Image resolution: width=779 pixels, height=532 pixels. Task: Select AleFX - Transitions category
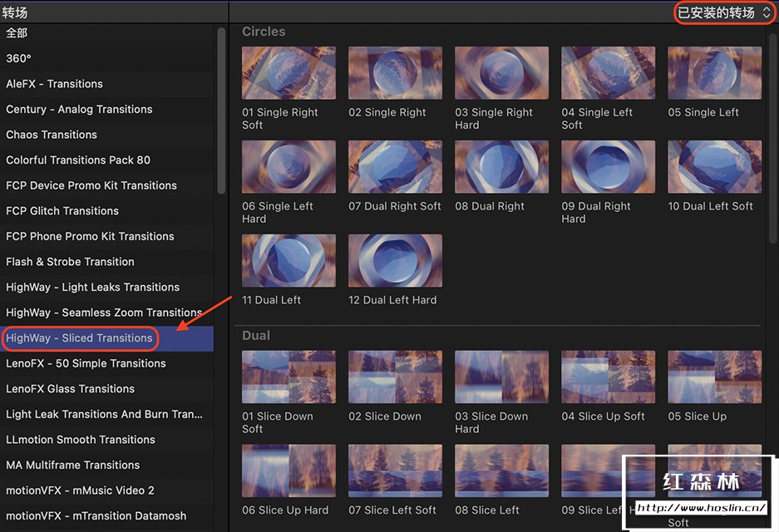106,83
